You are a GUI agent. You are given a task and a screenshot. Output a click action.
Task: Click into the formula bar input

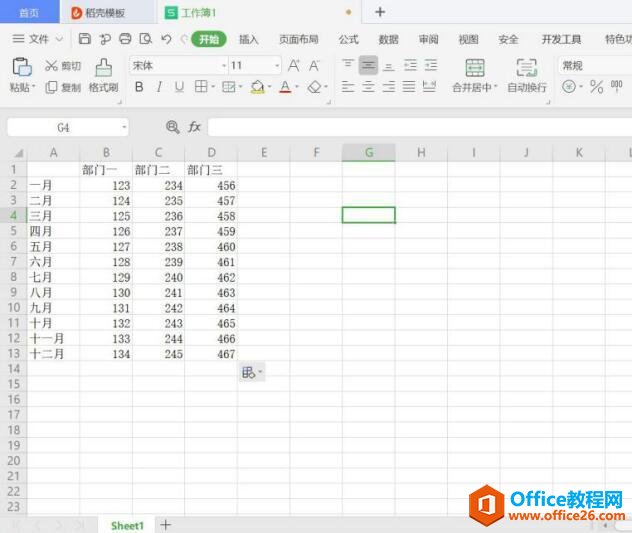[x=419, y=127]
